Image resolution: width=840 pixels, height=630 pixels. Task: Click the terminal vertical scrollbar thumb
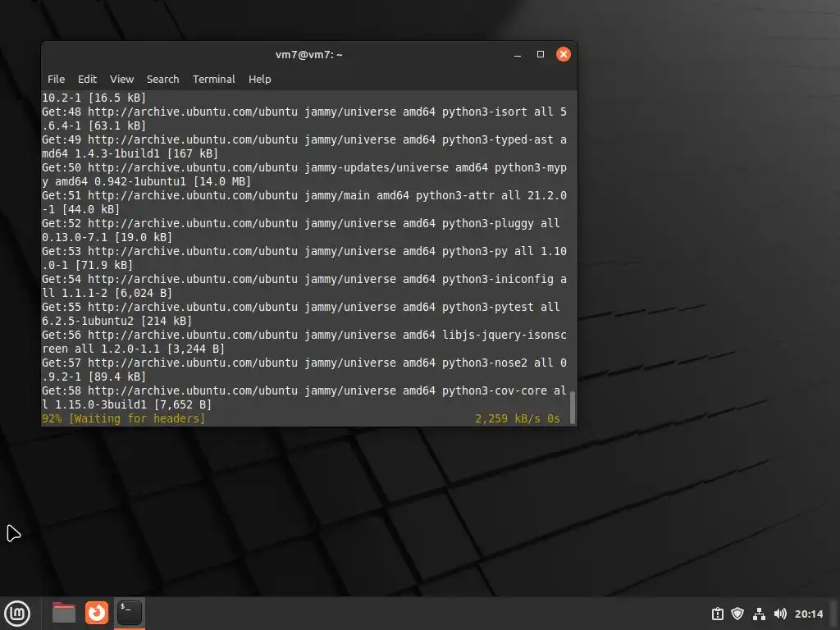pos(573,407)
